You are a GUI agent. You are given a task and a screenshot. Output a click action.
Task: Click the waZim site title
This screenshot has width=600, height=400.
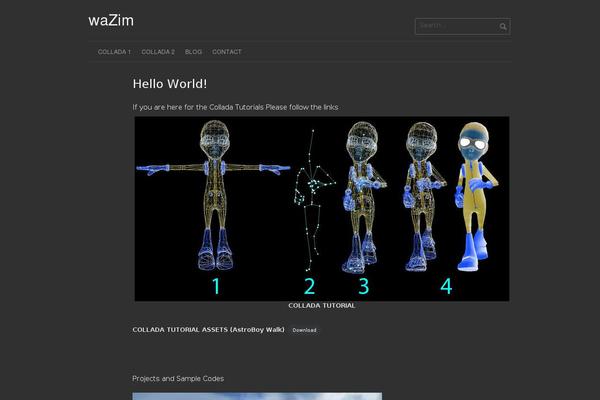(111, 20)
